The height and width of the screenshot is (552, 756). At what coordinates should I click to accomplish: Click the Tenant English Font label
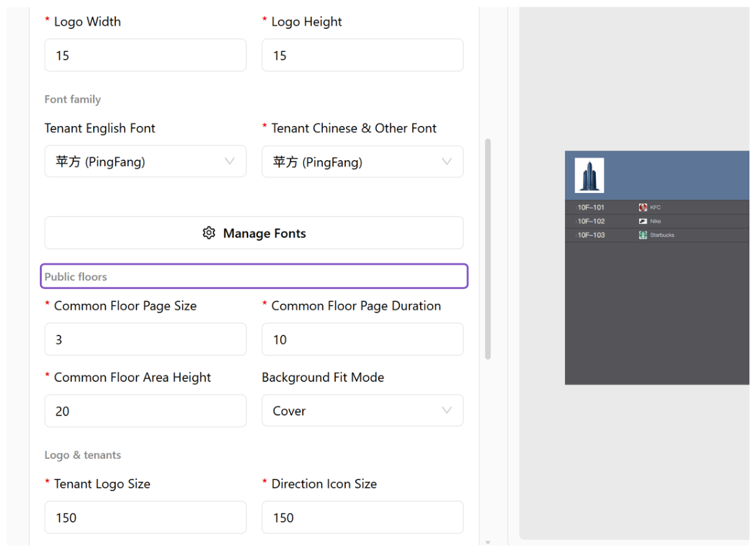[x=100, y=128]
